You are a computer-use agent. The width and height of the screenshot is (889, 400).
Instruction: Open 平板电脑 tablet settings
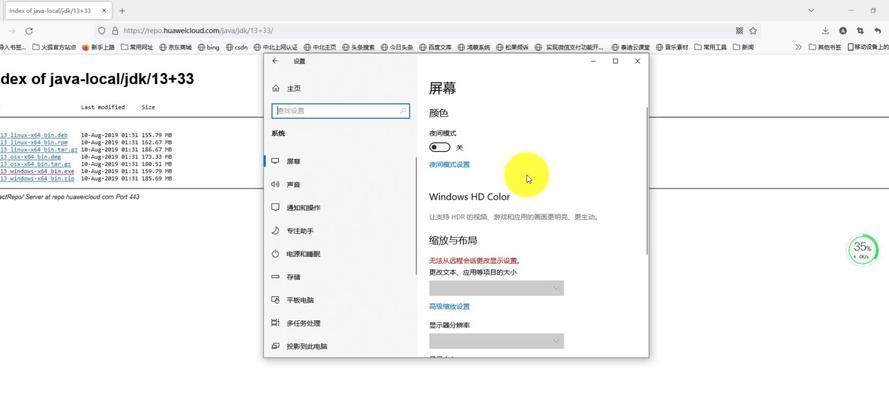pyautogui.click(x=340, y=300)
